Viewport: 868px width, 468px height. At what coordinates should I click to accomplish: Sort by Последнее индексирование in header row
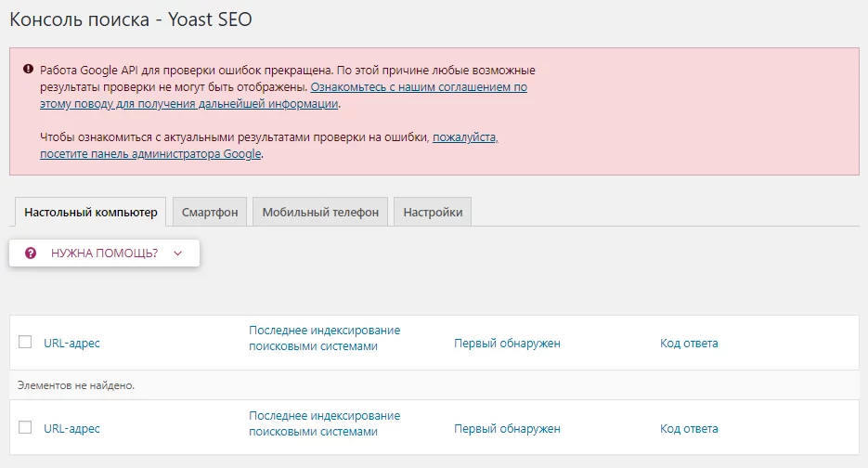[324, 338]
